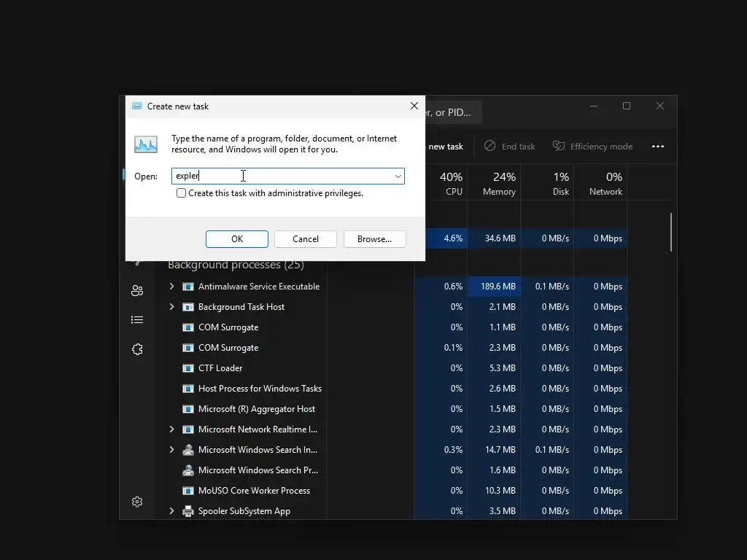Click the 10.3 MB memory cell
747x560 pixels.
pos(494,491)
